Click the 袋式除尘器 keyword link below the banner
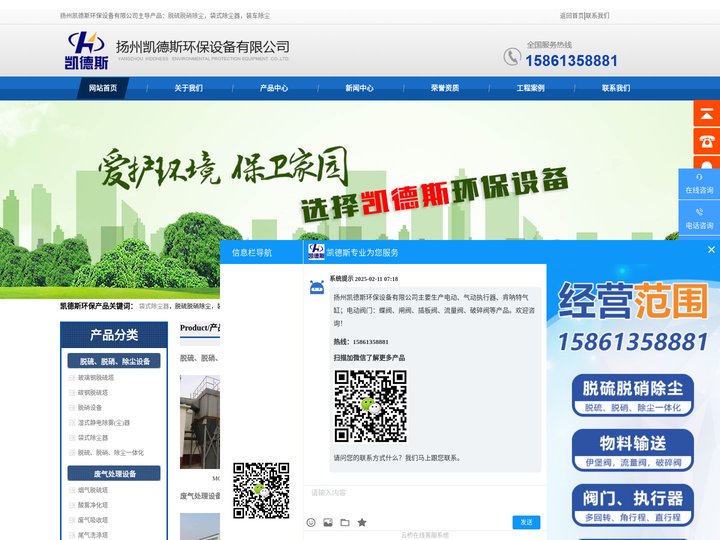Image resolution: width=720 pixels, height=540 pixels. tap(154, 306)
